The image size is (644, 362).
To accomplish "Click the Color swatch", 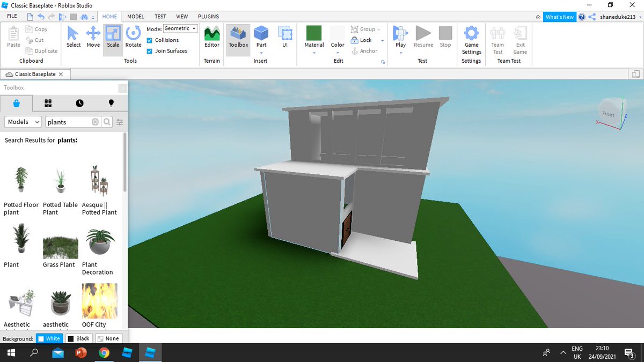I will pos(338,33).
